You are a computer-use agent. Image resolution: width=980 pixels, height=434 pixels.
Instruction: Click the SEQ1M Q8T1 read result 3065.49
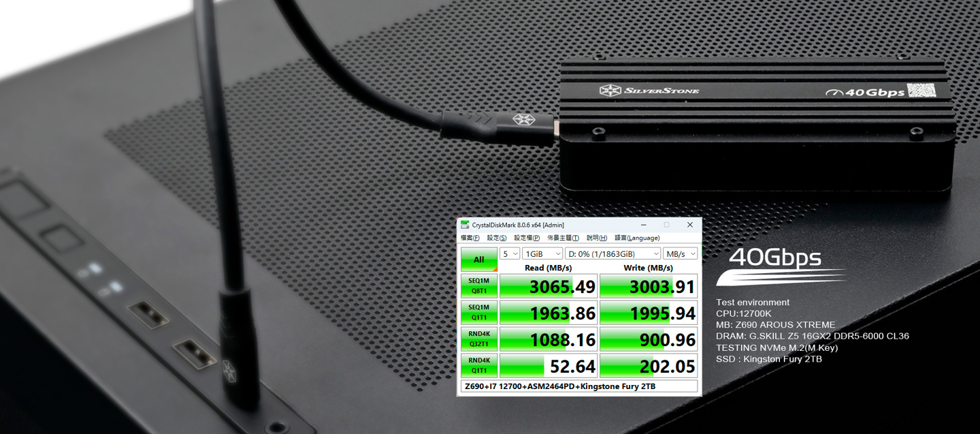pos(549,286)
